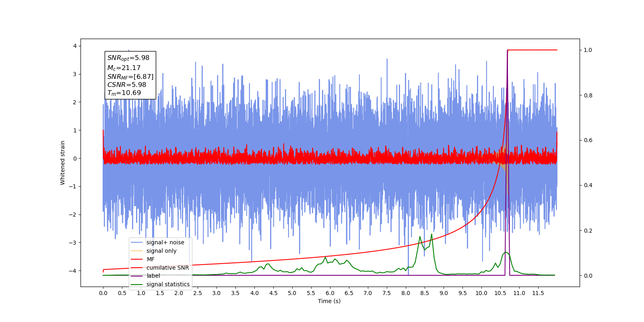Click the 4 tick on the strain axis

point(75,46)
